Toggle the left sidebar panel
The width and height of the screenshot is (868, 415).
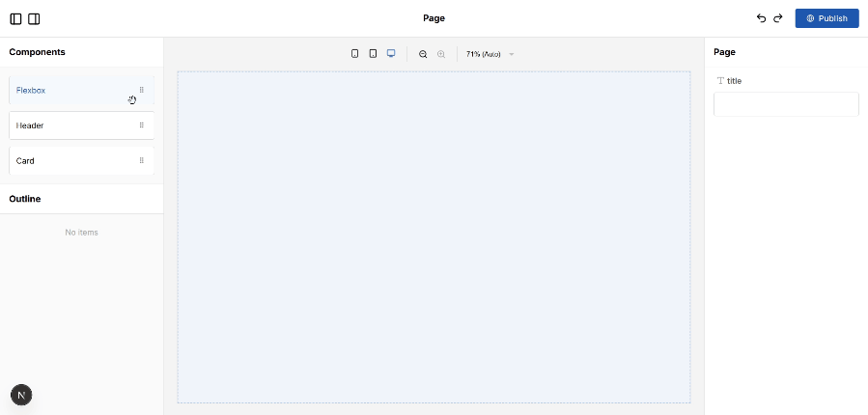(x=16, y=18)
